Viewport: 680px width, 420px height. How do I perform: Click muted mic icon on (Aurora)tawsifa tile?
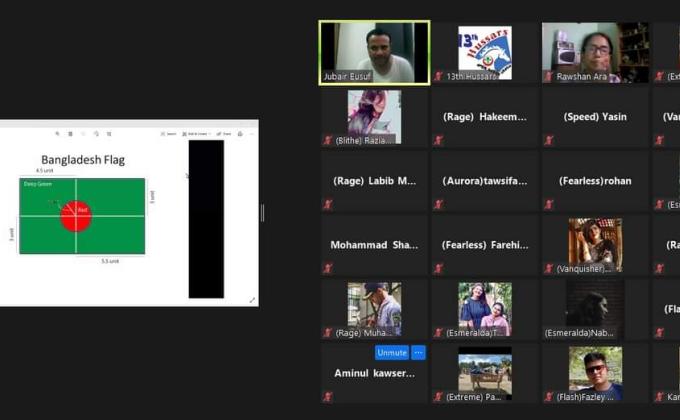(438, 204)
